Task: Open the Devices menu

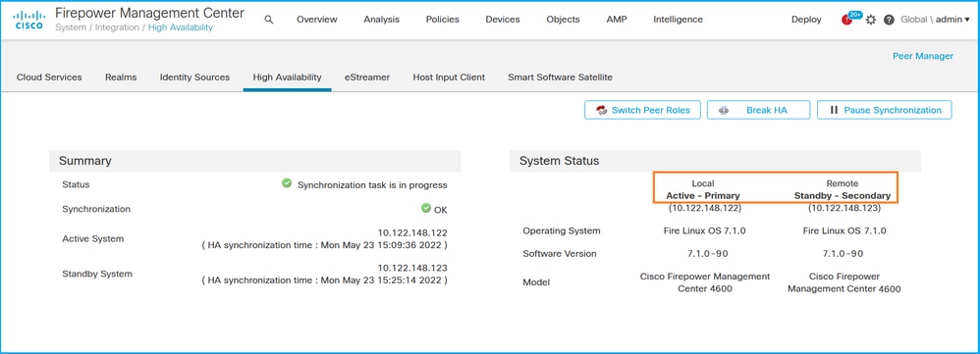Action: coord(503,20)
